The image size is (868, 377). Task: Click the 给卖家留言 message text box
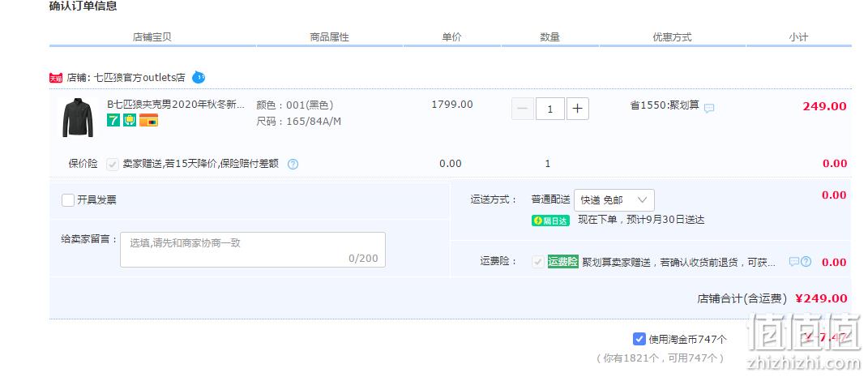(252, 250)
